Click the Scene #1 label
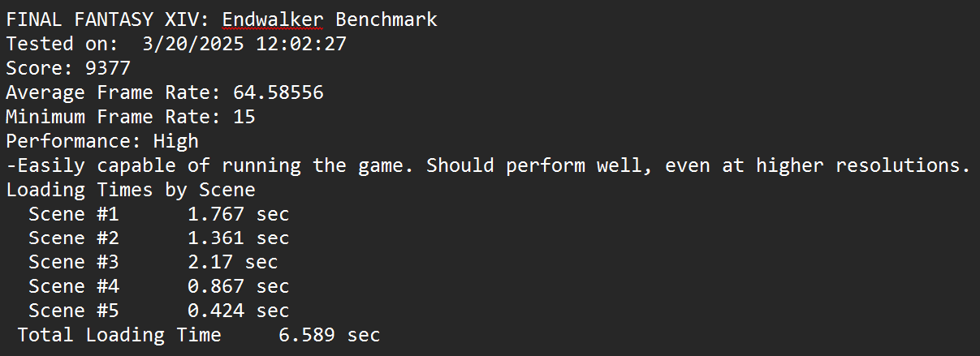980x356 pixels. point(73,214)
